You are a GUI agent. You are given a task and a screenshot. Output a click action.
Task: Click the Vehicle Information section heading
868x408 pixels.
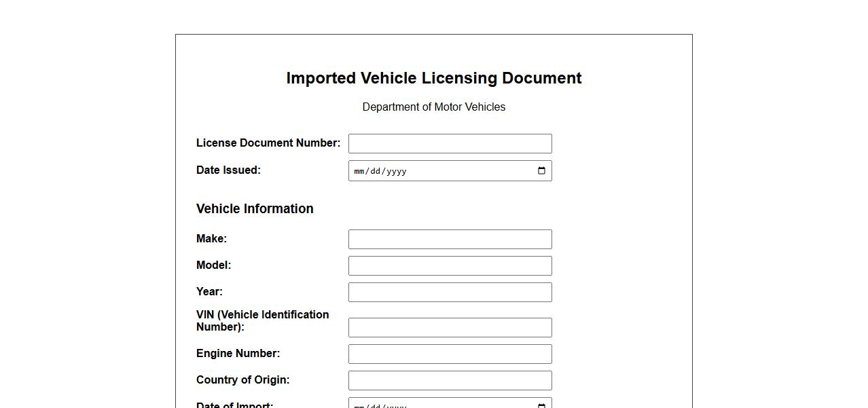point(255,209)
